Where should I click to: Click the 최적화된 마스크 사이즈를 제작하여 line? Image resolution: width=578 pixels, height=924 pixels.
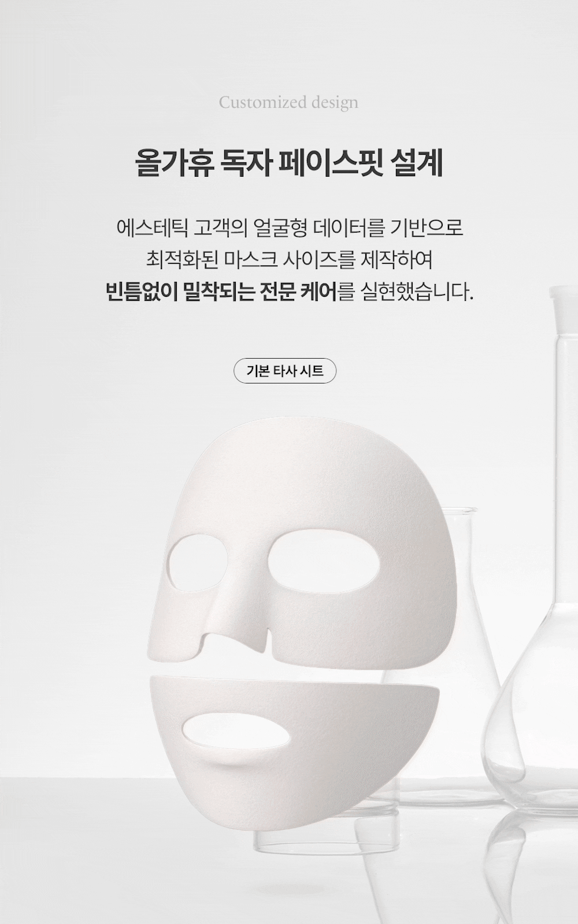pyautogui.click(x=289, y=259)
